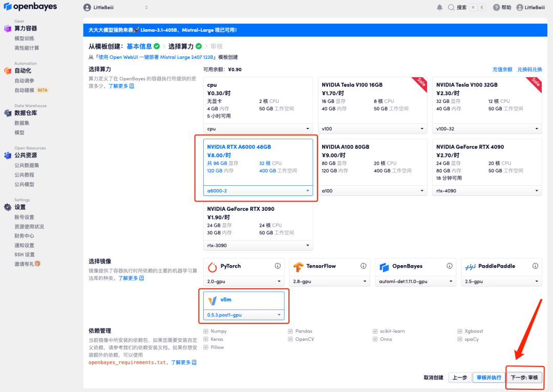Open the 兑换码兑换 link
Screen dimensions: 553x392
coord(529,70)
